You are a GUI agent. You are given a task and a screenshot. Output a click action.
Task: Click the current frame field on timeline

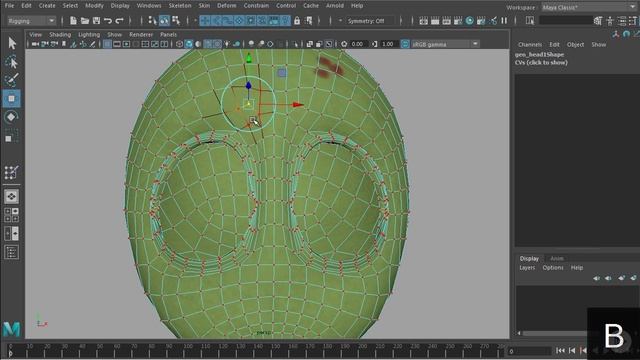click(529, 351)
